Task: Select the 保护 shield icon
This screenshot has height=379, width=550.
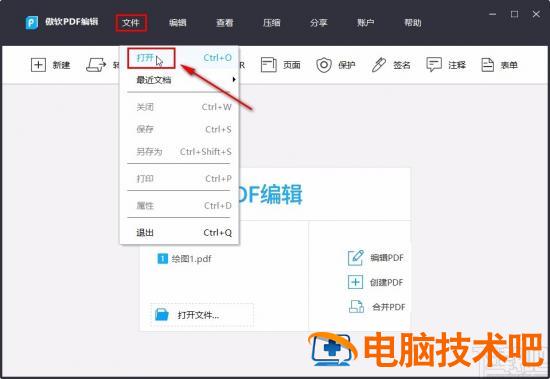Action: click(324, 65)
